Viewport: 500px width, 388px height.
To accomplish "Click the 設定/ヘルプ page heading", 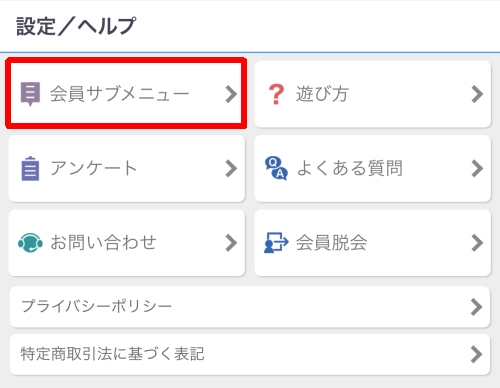I will click(x=76, y=26).
